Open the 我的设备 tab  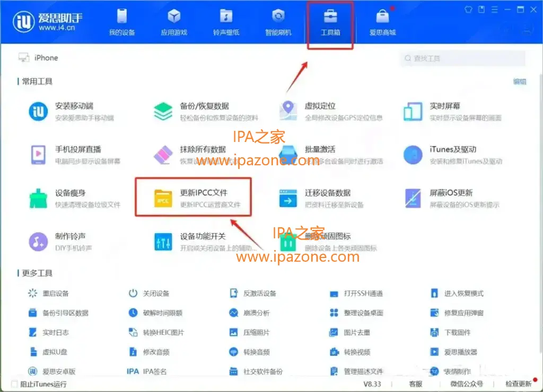tap(121, 22)
